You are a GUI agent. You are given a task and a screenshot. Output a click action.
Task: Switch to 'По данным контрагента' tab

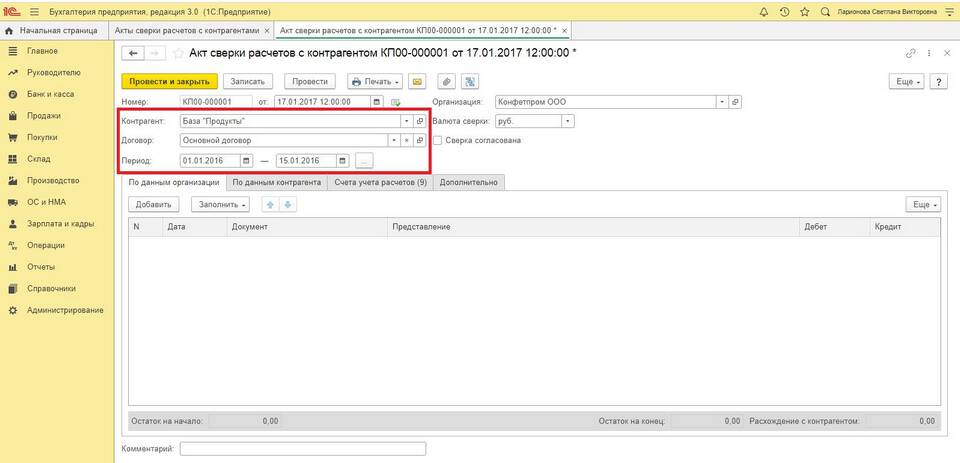click(277, 183)
